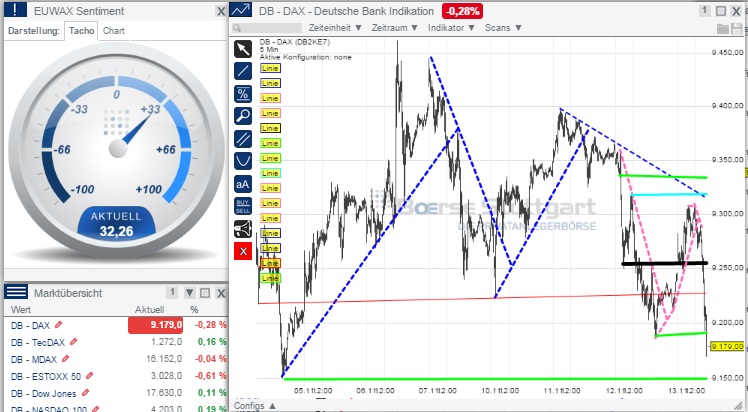Select the DB - Dow Jones row
Screen dimensions: 748x412
tap(116, 393)
